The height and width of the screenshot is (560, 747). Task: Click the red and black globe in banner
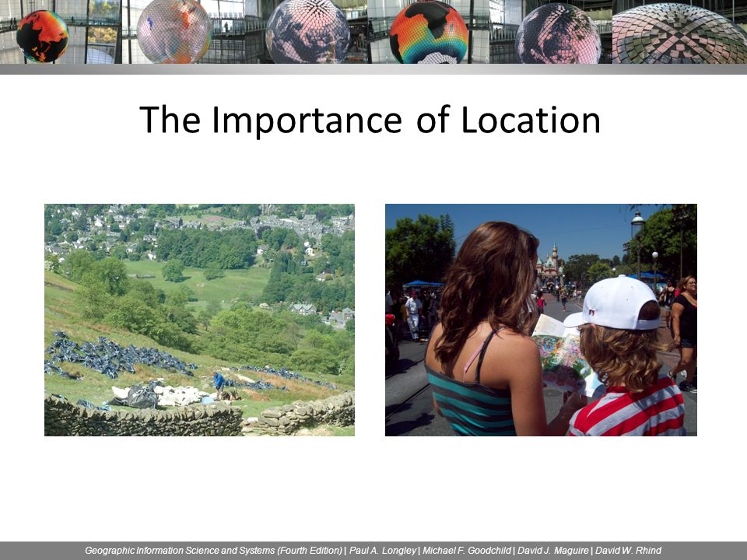click(x=42, y=37)
